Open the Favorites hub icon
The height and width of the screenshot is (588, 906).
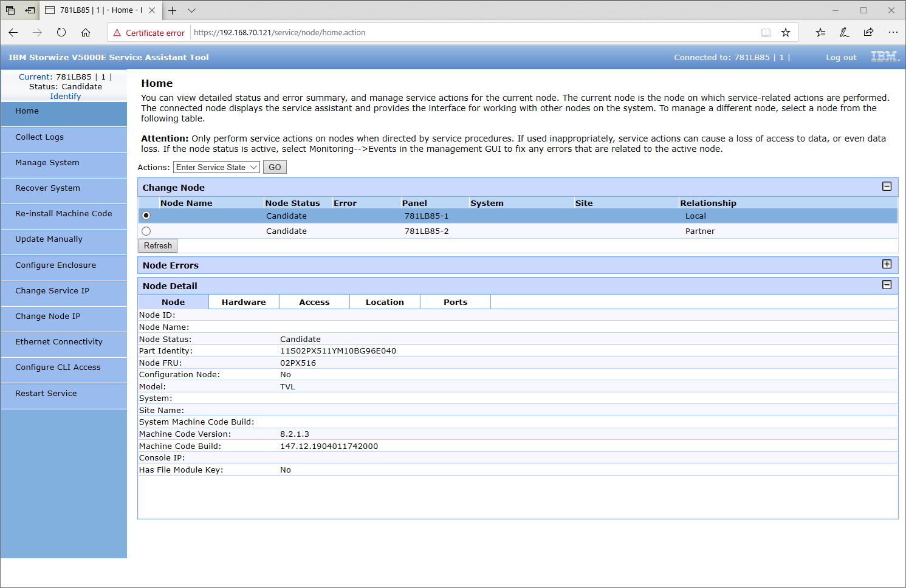pos(820,33)
